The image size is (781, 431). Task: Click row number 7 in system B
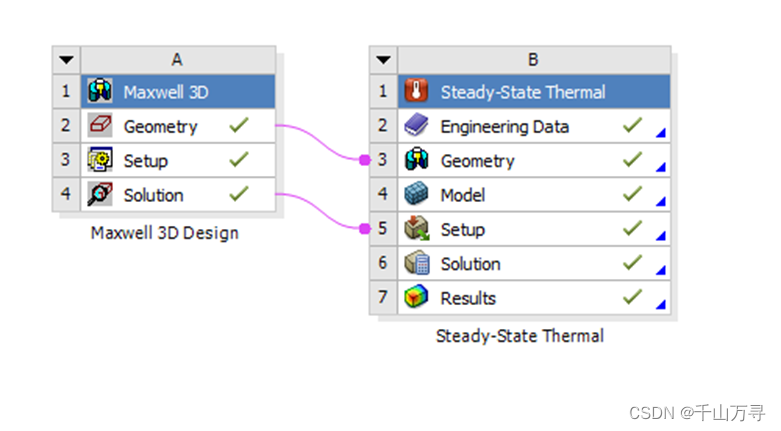tap(383, 297)
